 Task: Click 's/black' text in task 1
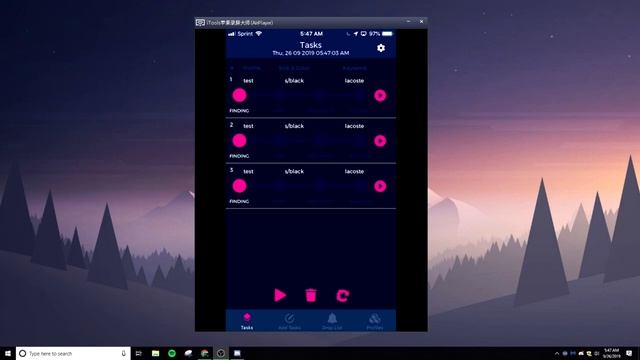pos(294,81)
